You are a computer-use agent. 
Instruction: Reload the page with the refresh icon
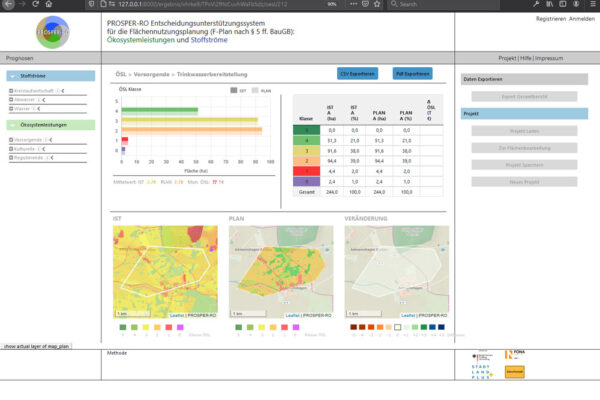(35, 4)
